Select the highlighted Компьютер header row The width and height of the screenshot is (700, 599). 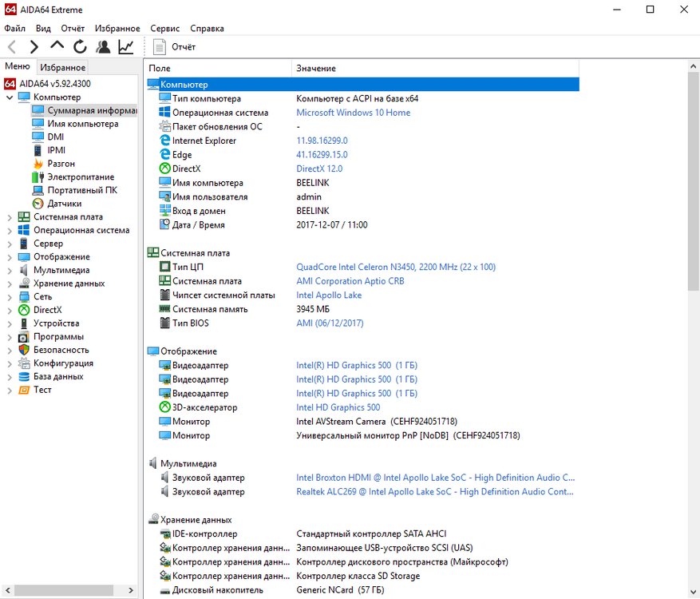click(x=363, y=84)
